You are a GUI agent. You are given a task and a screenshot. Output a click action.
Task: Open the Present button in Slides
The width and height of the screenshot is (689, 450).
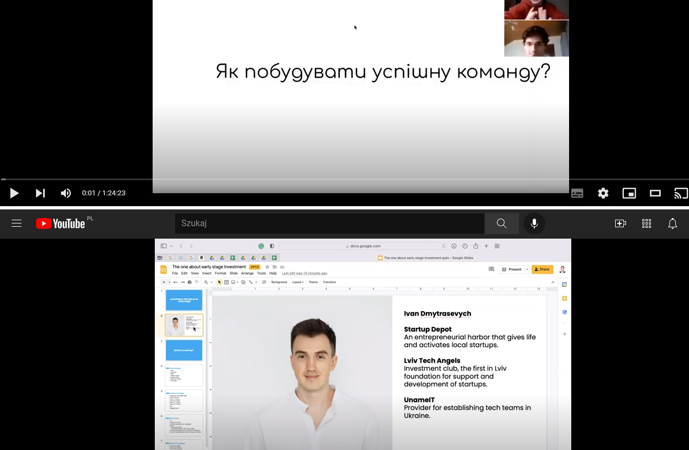tap(512, 269)
